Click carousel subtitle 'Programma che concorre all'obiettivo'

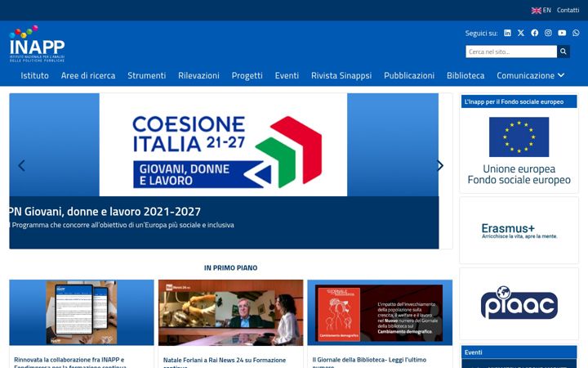[x=122, y=225]
